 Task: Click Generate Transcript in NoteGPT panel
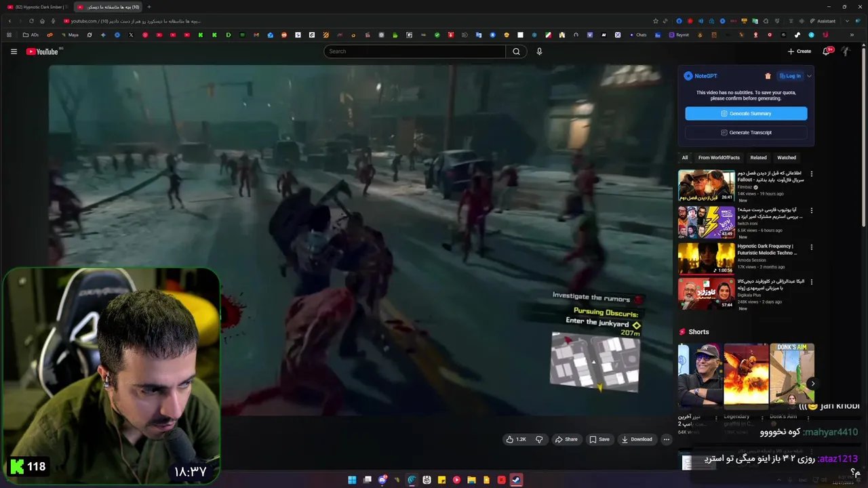click(x=746, y=133)
